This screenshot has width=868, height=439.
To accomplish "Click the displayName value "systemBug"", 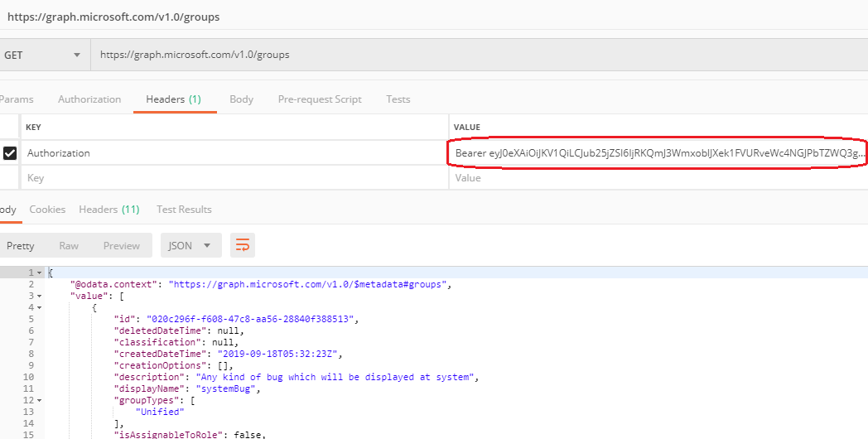I will tap(226, 388).
